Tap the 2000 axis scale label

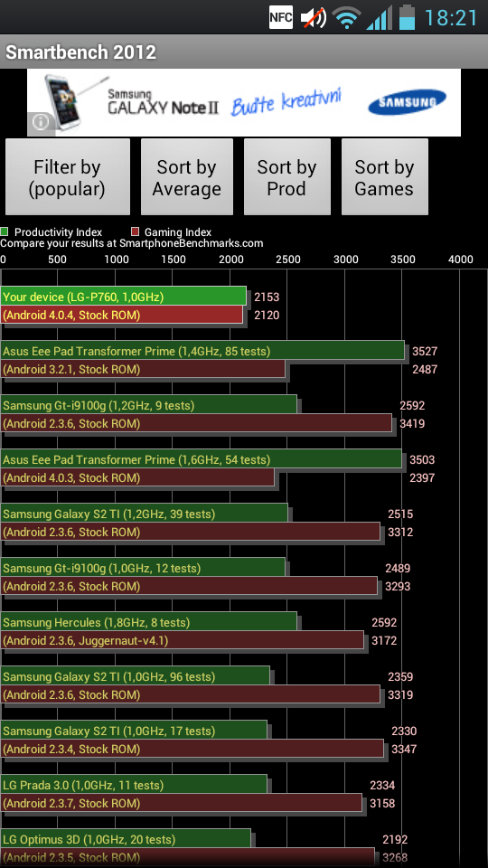coord(230,259)
